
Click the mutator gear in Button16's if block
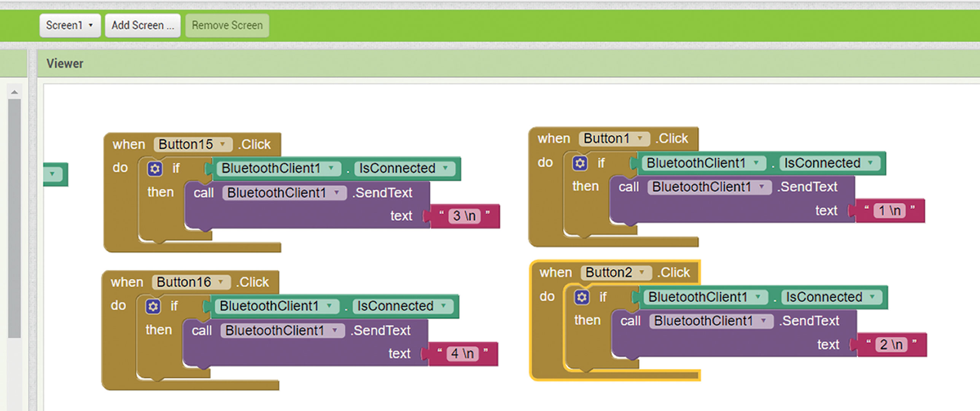[x=153, y=306]
